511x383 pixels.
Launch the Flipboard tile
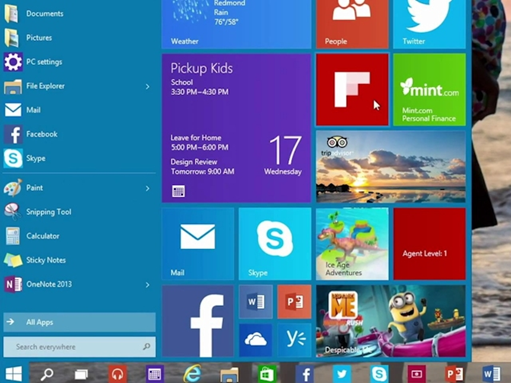point(352,90)
